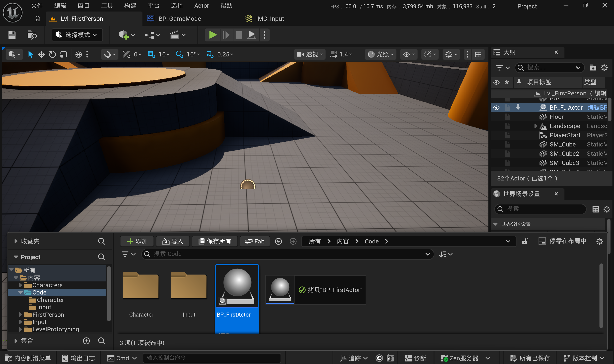614x364 pixels.
Task: Select the translate (move) tool in the viewport
Action: coord(41,54)
